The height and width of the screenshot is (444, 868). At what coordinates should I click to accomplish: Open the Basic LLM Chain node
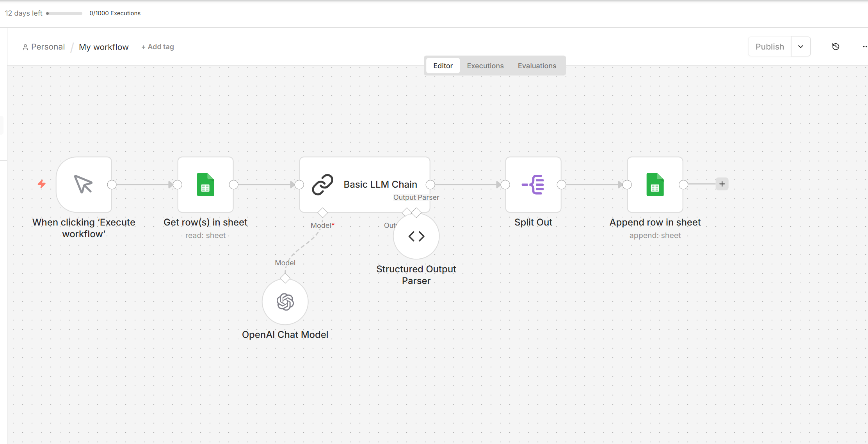pyautogui.click(x=365, y=185)
